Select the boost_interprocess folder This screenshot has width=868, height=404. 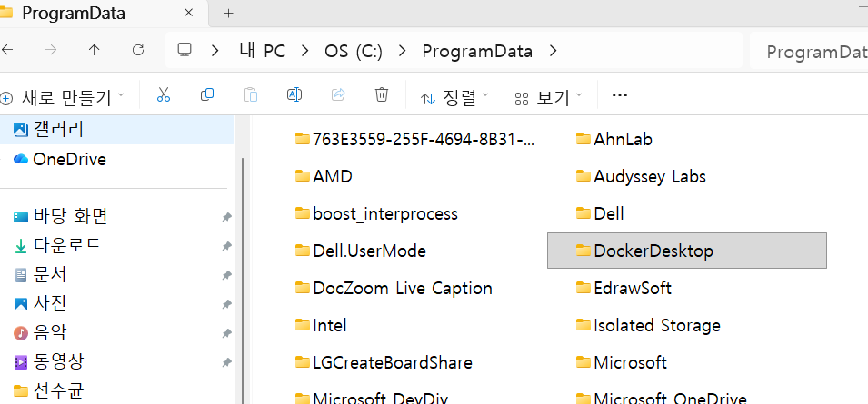pos(376,213)
